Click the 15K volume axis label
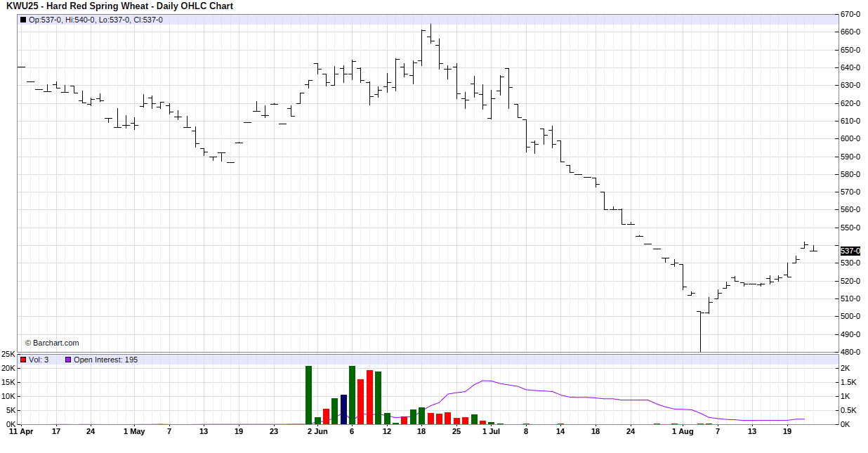Viewport: 868px width, 453px height. click(x=8, y=382)
